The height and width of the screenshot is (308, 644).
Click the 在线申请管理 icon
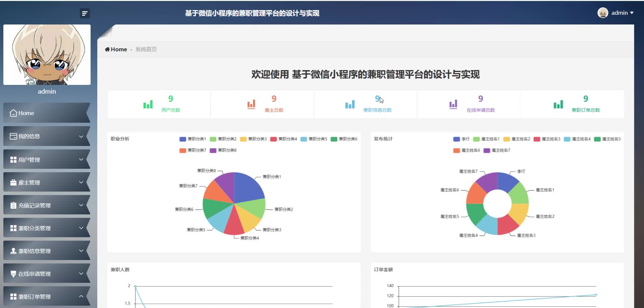(13, 274)
